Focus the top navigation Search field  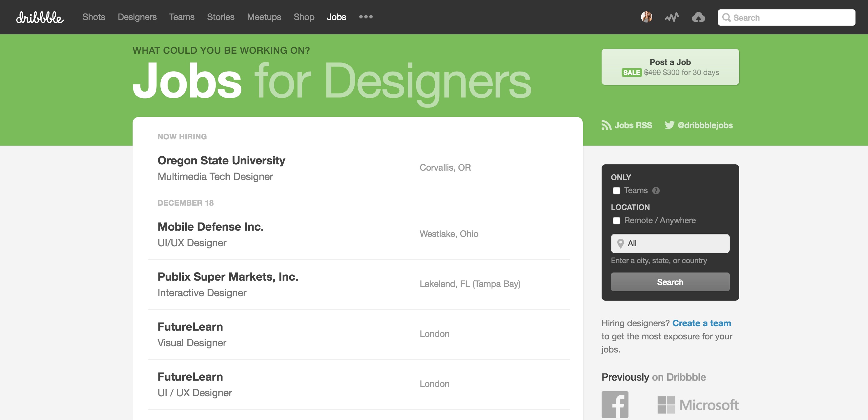(786, 17)
